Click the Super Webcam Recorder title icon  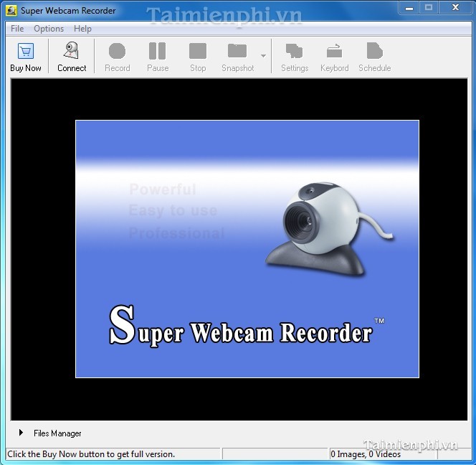coord(11,11)
